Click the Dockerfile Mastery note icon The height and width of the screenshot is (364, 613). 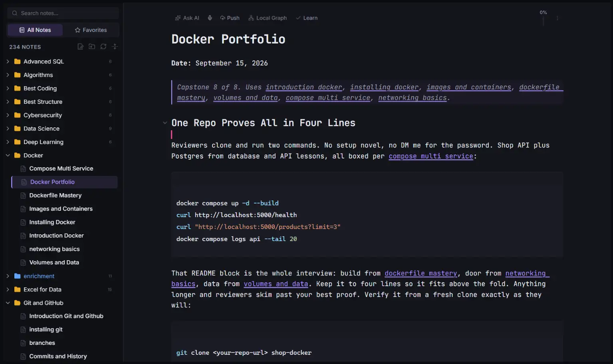(x=23, y=196)
